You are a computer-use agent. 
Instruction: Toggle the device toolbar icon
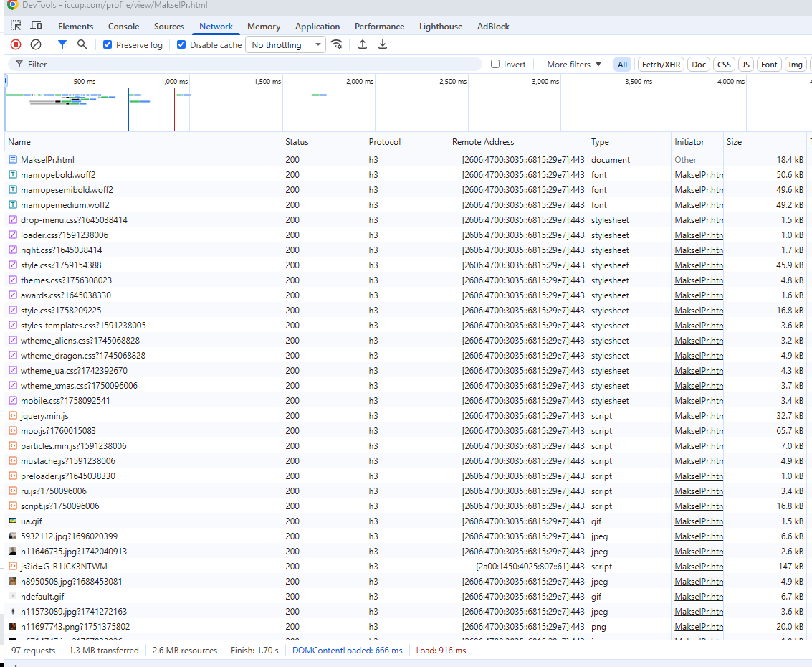coord(36,27)
